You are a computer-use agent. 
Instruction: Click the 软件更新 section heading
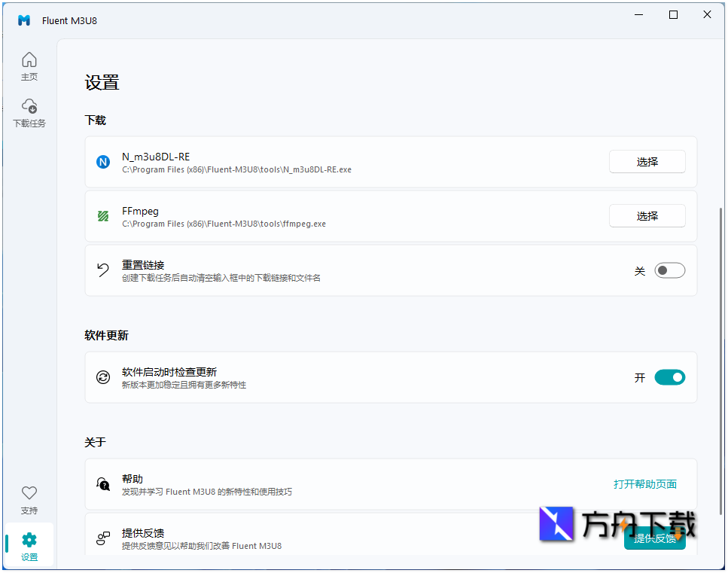(x=106, y=335)
